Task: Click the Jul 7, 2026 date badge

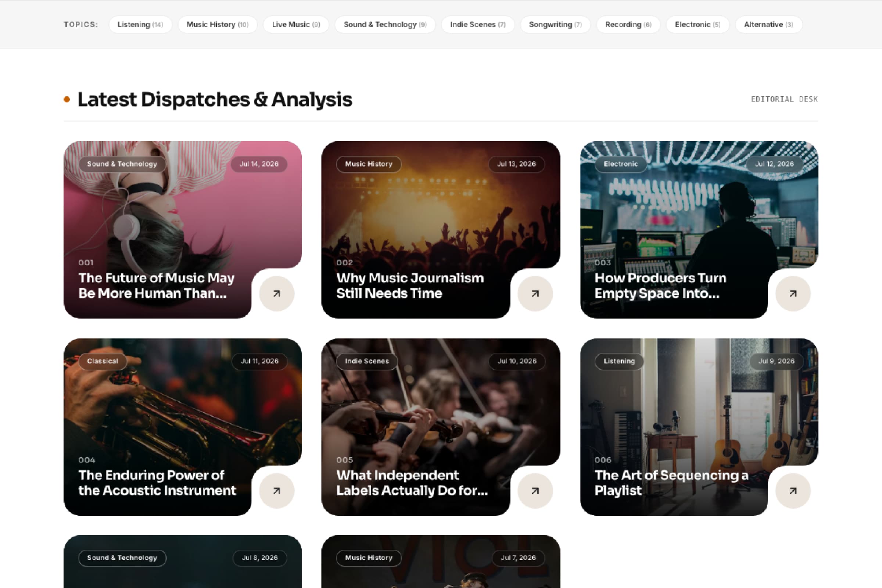Action: pyautogui.click(x=518, y=558)
